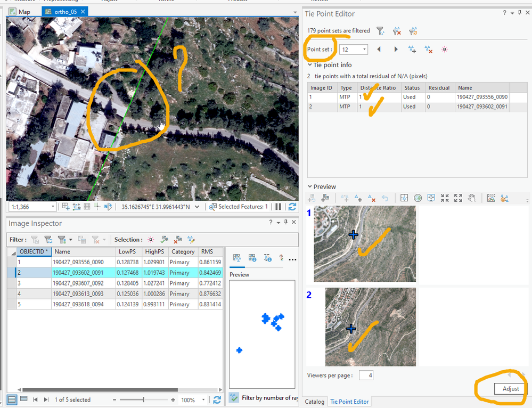Select the pan hand tool in Preview toolbar
The width and height of the screenshot is (532, 408).
(x=471, y=198)
